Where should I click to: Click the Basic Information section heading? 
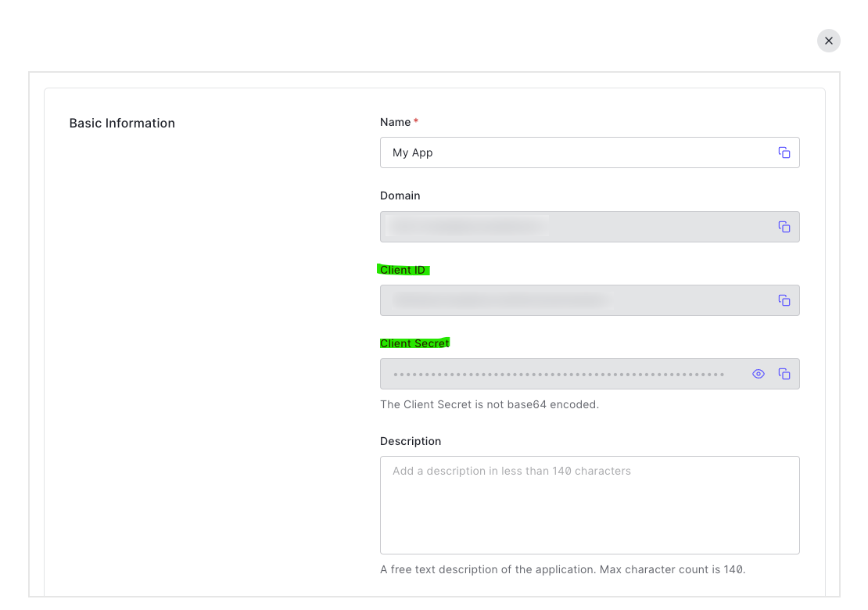[x=122, y=123]
